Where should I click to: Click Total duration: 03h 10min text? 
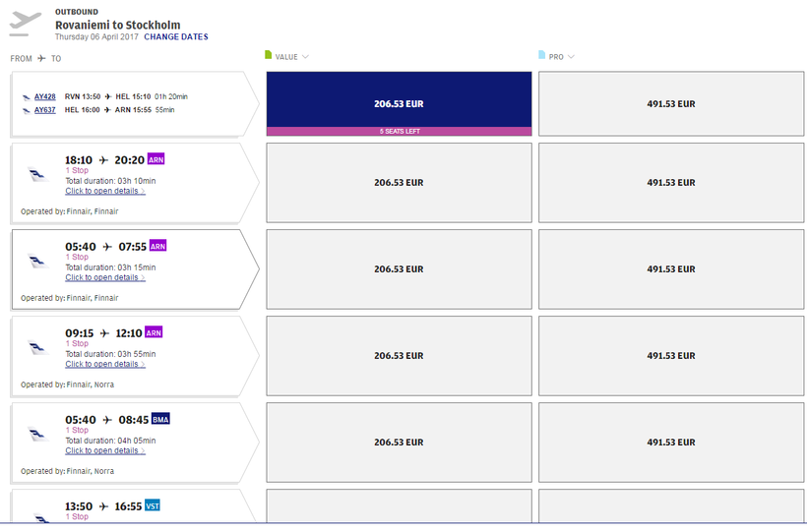pyautogui.click(x=110, y=181)
